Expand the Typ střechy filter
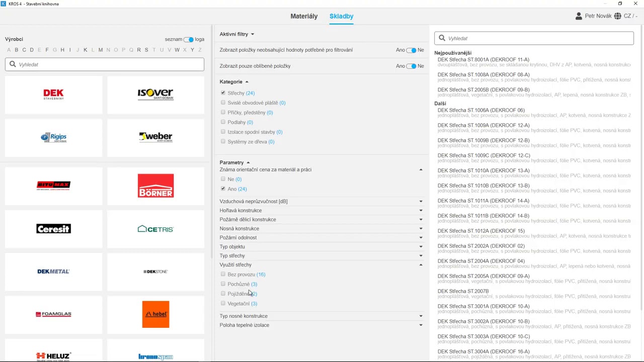 (421, 256)
